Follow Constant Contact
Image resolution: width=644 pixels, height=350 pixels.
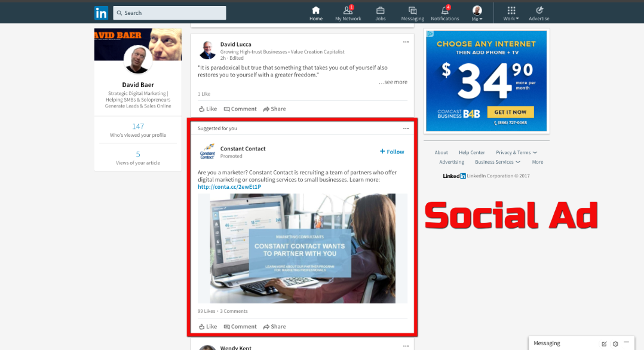392,152
